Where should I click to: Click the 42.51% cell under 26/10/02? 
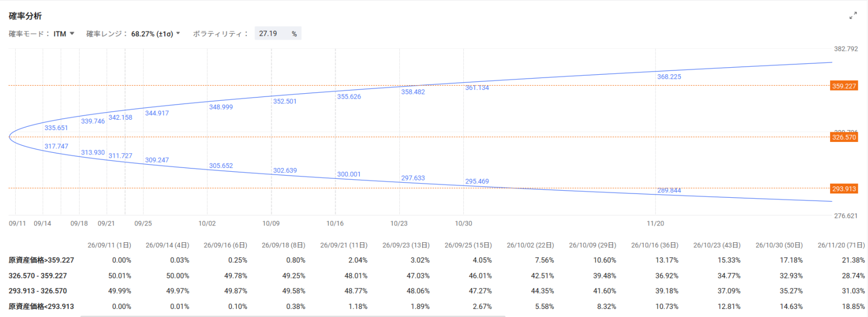click(x=542, y=276)
